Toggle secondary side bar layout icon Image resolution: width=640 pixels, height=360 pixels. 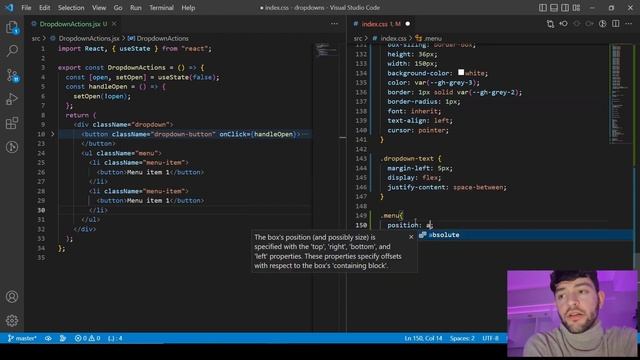coord(565,7)
